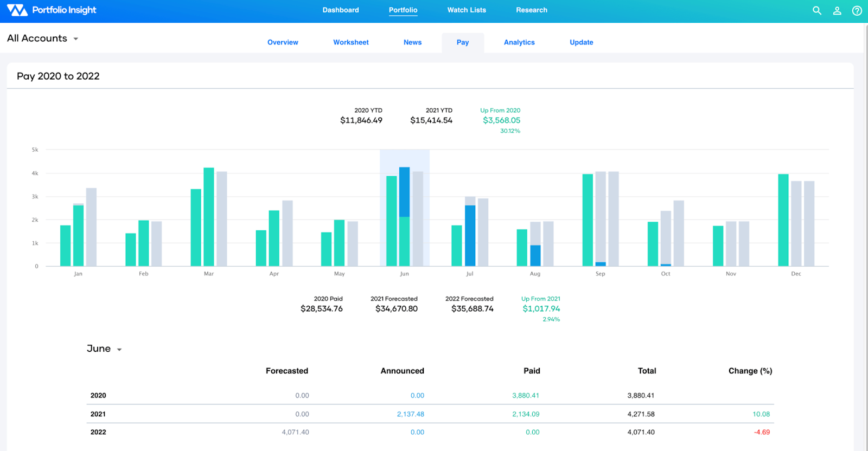The height and width of the screenshot is (451, 868).
Task: Open the News tab
Action: pos(412,42)
